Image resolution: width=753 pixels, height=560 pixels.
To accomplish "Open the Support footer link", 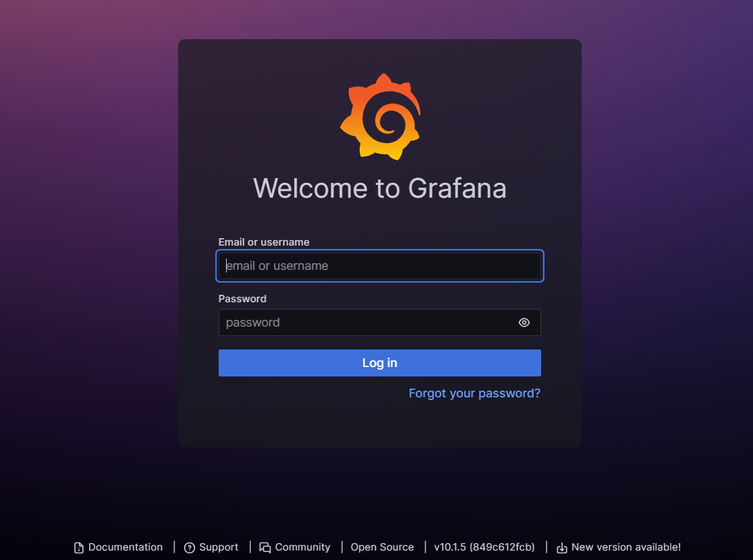I will [x=211, y=547].
